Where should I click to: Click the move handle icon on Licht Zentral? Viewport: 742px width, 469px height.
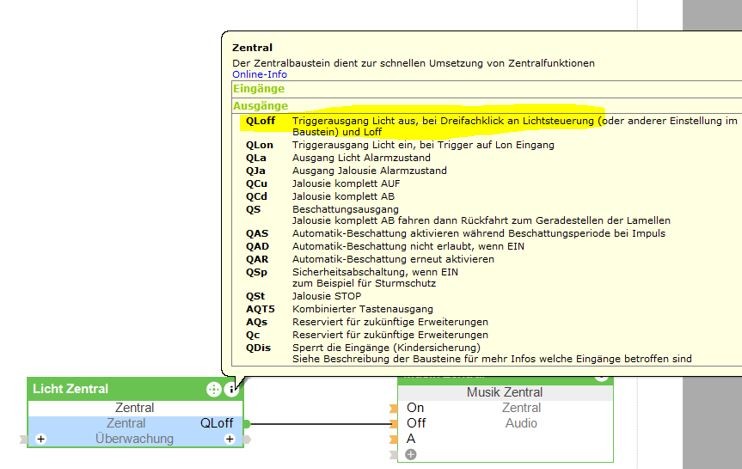[x=214, y=389]
